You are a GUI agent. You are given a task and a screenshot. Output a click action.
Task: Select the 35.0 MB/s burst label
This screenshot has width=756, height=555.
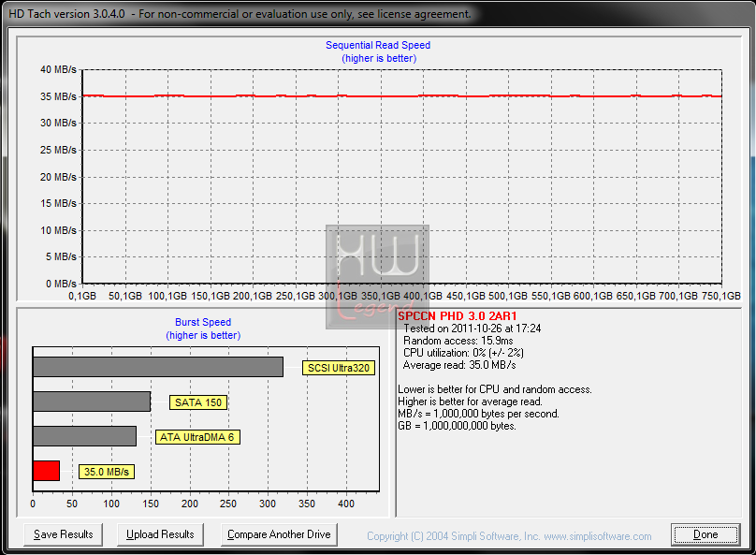pyautogui.click(x=107, y=472)
